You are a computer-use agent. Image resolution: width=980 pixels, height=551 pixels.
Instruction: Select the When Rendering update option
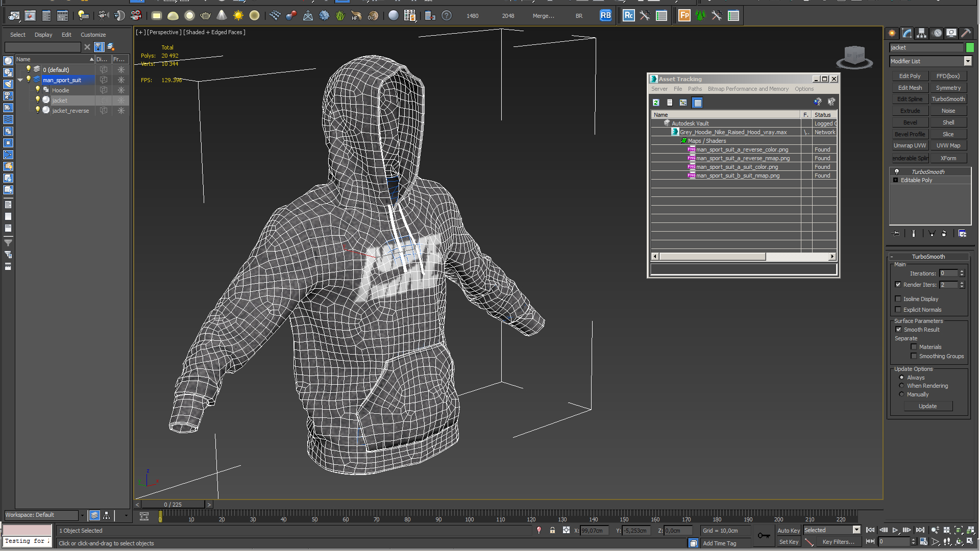click(x=901, y=386)
